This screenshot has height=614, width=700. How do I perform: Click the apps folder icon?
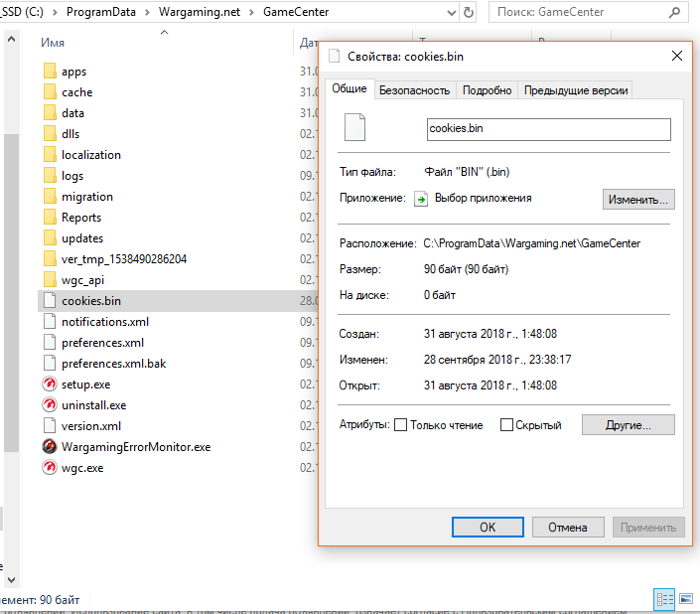(x=50, y=72)
